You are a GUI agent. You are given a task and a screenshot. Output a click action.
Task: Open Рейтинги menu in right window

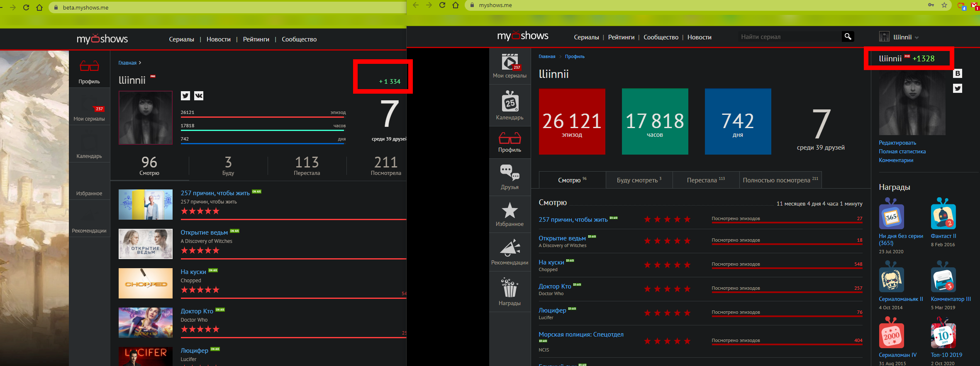621,37
